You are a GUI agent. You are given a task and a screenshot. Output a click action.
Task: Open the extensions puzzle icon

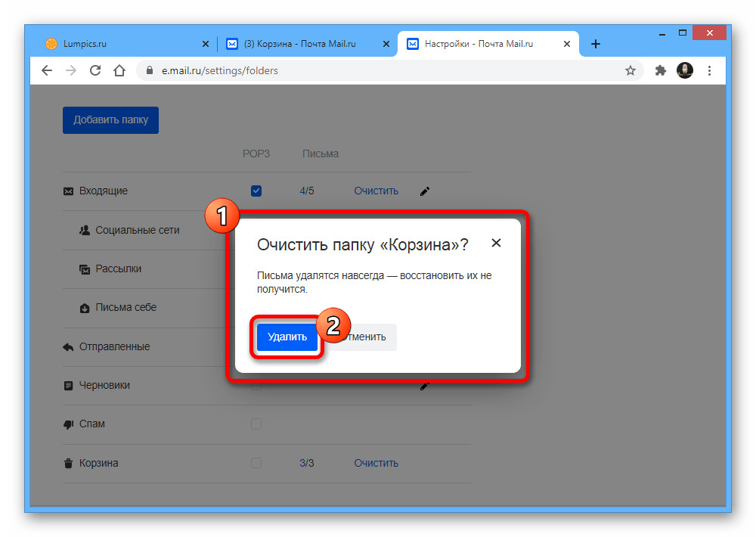pyautogui.click(x=660, y=70)
